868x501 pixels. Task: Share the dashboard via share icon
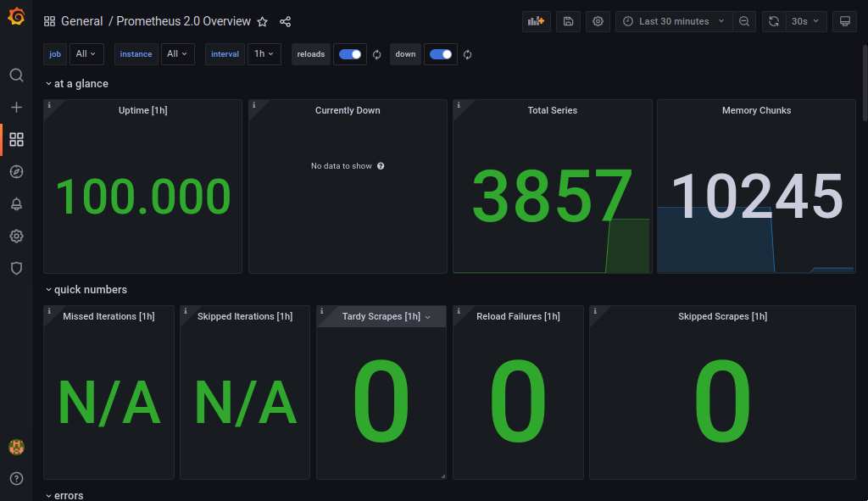click(x=285, y=21)
